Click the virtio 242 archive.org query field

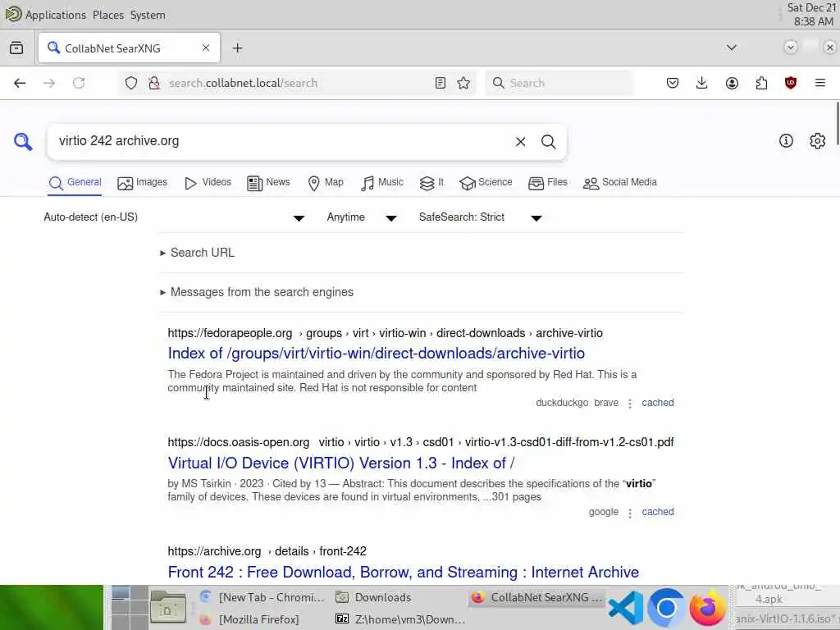(x=281, y=141)
